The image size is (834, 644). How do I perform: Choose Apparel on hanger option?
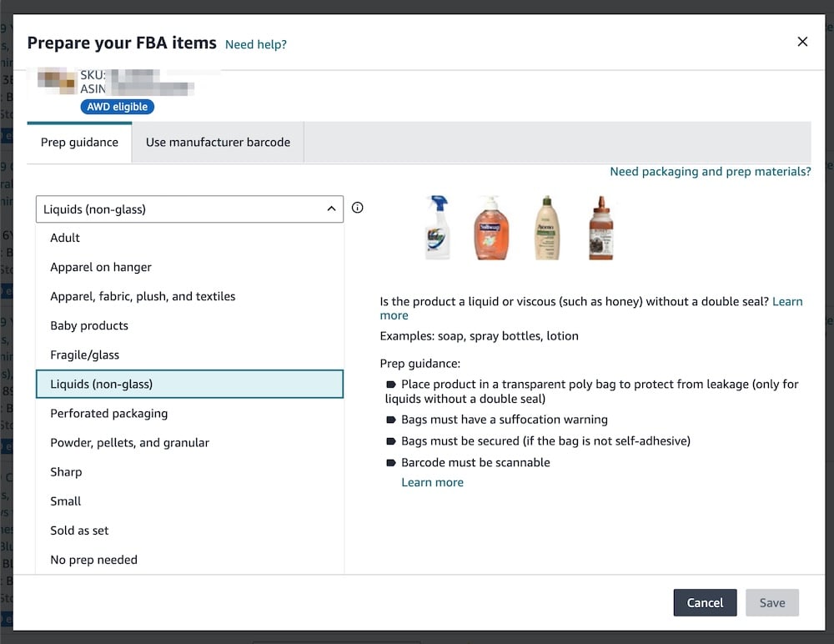[x=101, y=267]
